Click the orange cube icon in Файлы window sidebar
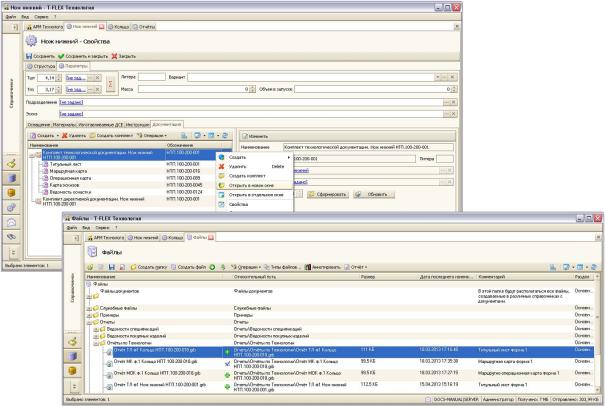Screen dimensions: 605x406 [x=73, y=371]
